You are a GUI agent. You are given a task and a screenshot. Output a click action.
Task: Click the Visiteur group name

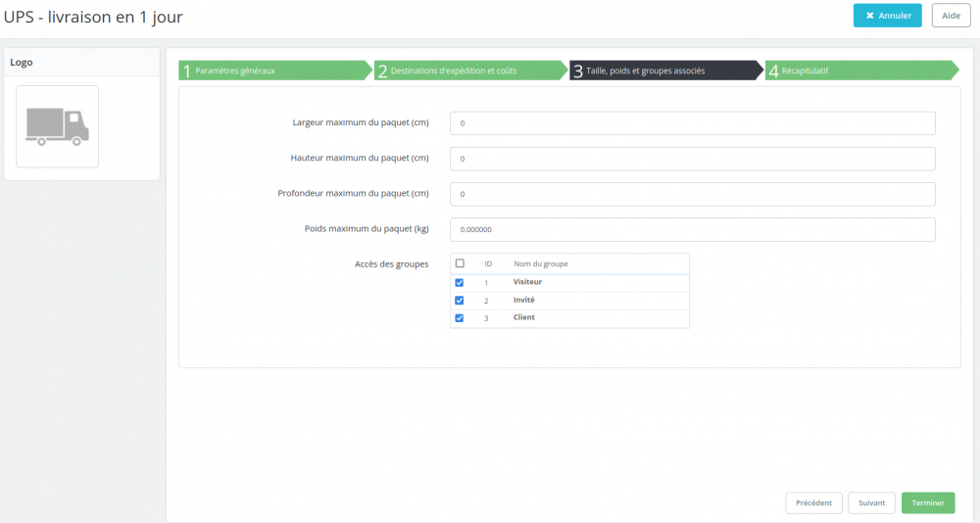point(527,282)
